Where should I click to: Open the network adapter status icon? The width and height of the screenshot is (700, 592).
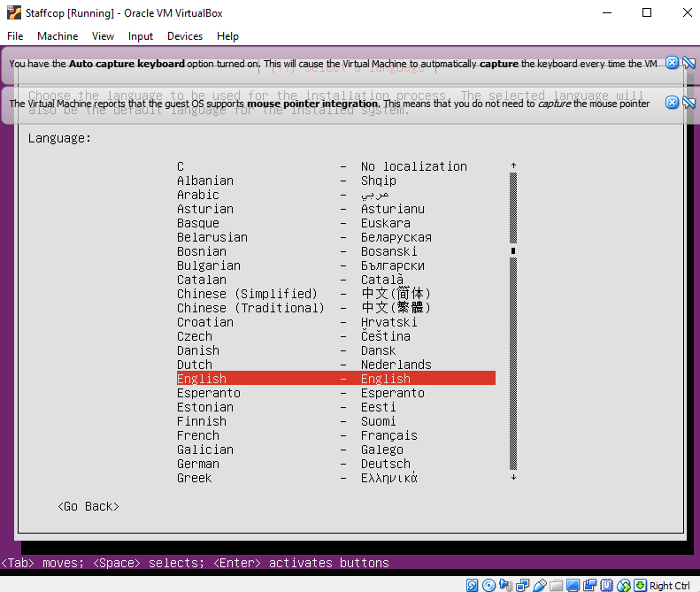click(x=522, y=585)
